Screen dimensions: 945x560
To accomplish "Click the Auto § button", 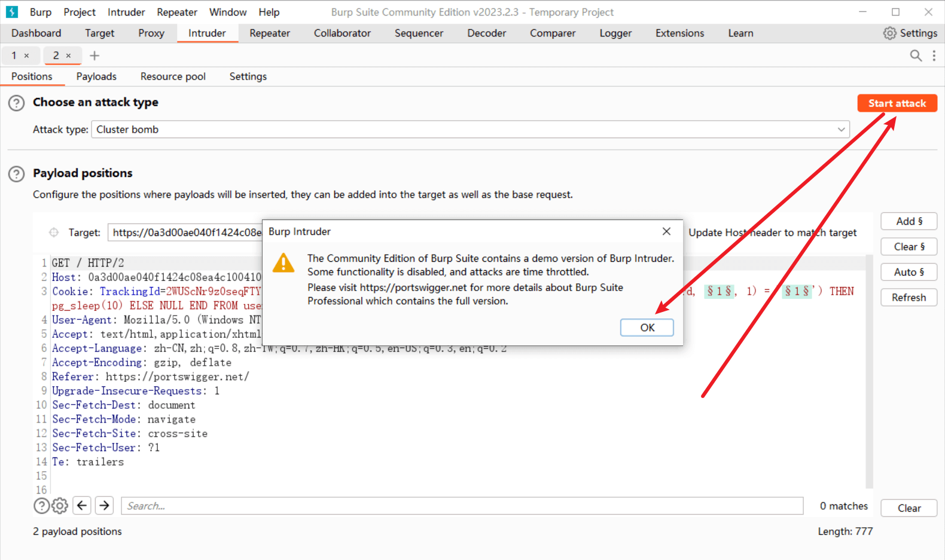I will pos(908,272).
